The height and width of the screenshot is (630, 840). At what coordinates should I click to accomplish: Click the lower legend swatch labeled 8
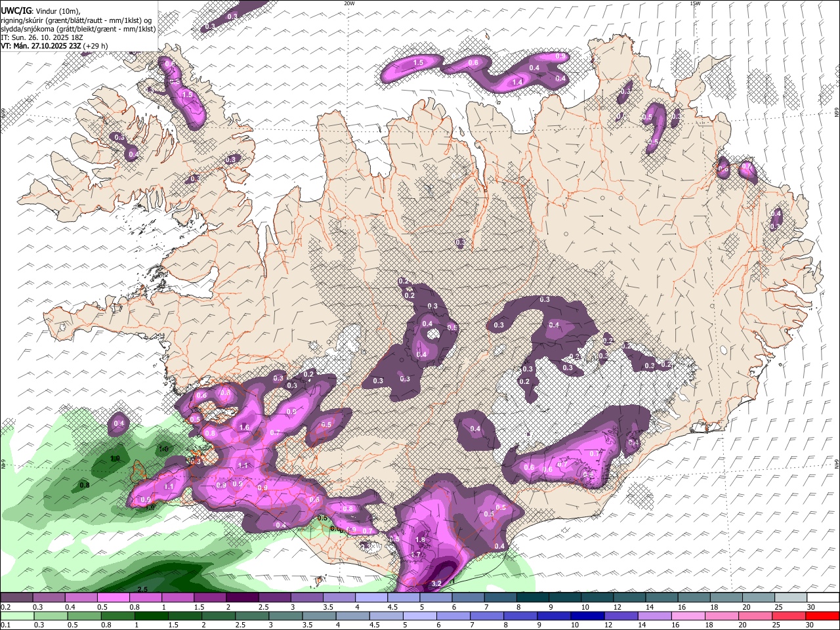(x=521, y=616)
